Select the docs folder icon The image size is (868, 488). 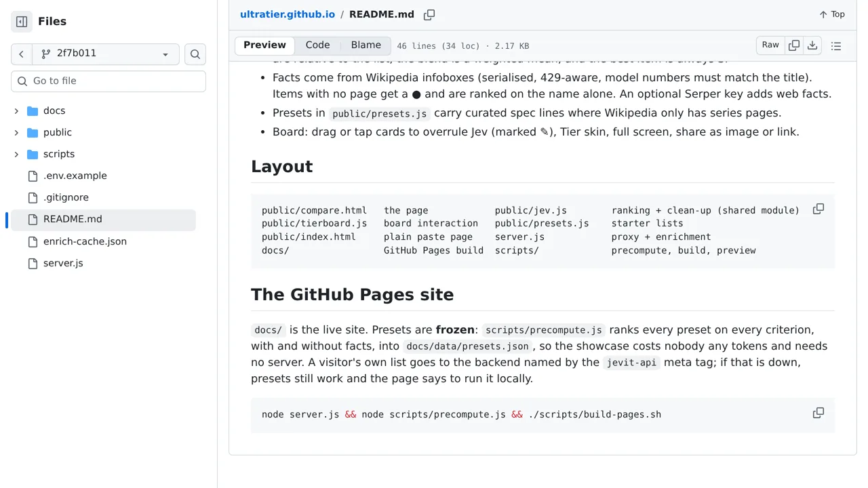point(33,111)
